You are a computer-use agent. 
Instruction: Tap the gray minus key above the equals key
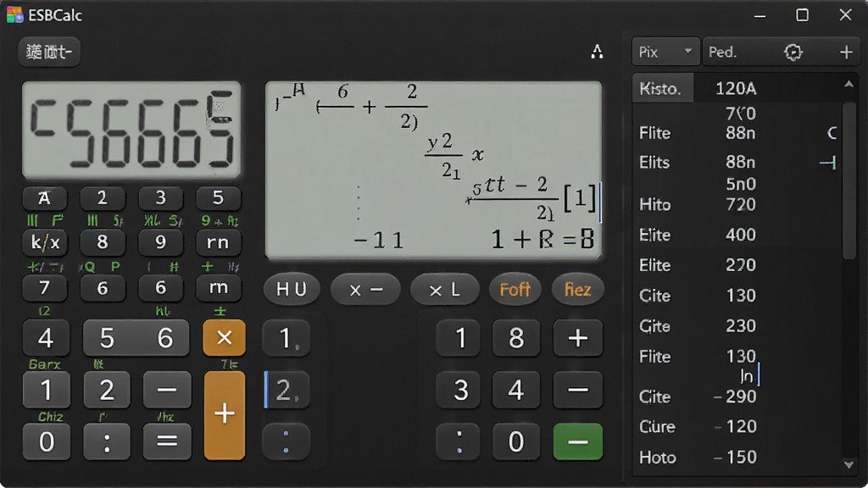click(167, 390)
